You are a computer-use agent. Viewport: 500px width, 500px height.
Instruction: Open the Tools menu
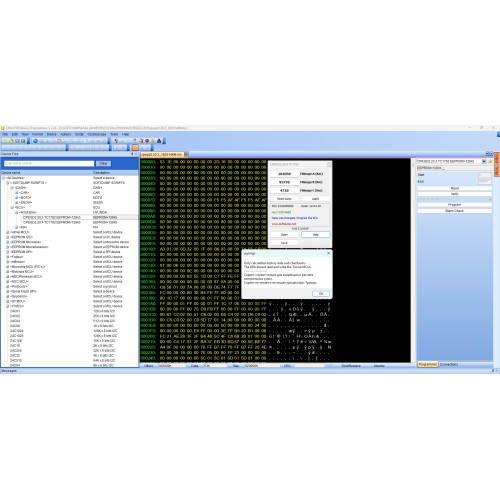click(x=114, y=134)
